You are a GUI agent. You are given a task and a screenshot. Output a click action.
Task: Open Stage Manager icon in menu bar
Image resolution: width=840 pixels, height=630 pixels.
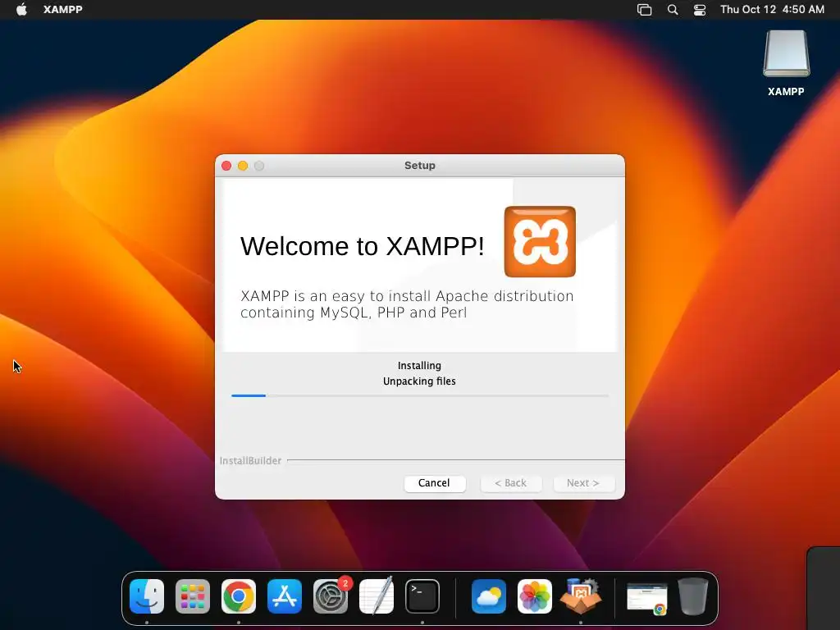(645, 10)
